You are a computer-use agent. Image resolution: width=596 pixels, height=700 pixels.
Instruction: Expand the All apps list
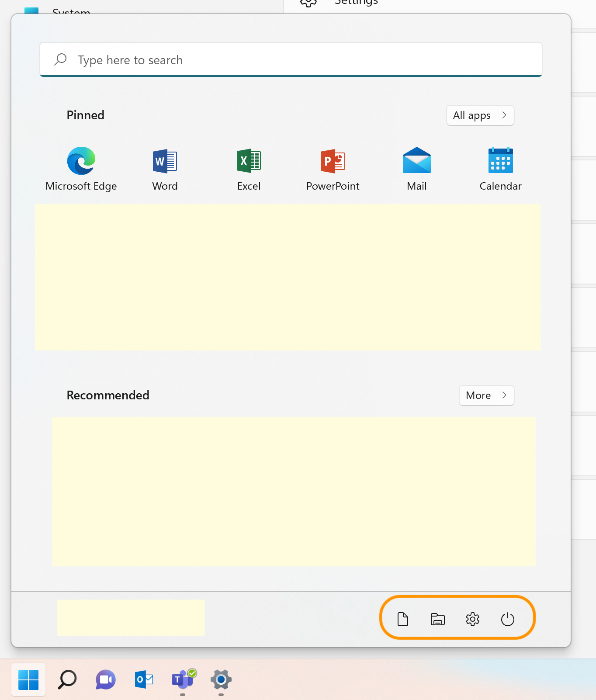[480, 115]
